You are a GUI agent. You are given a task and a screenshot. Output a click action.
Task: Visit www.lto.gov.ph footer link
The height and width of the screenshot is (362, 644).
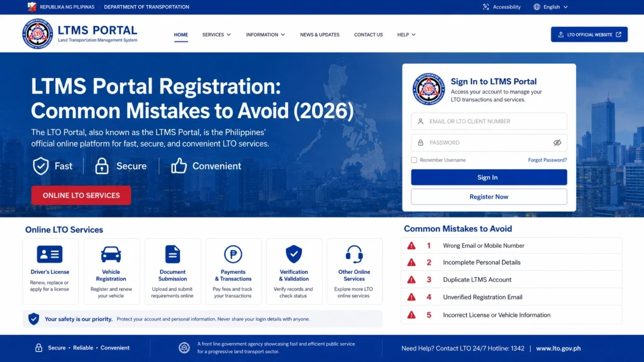coord(558,348)
